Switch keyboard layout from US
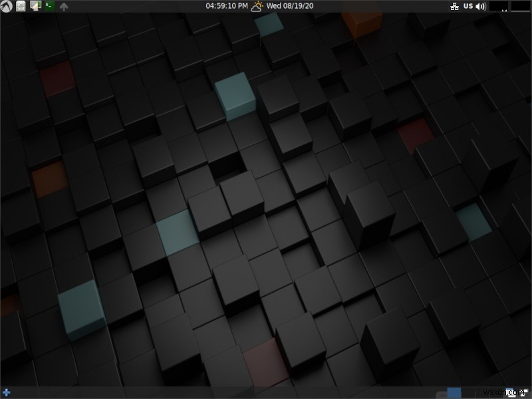532x399 pixels. pyautogui.click(x=468, y=6)
